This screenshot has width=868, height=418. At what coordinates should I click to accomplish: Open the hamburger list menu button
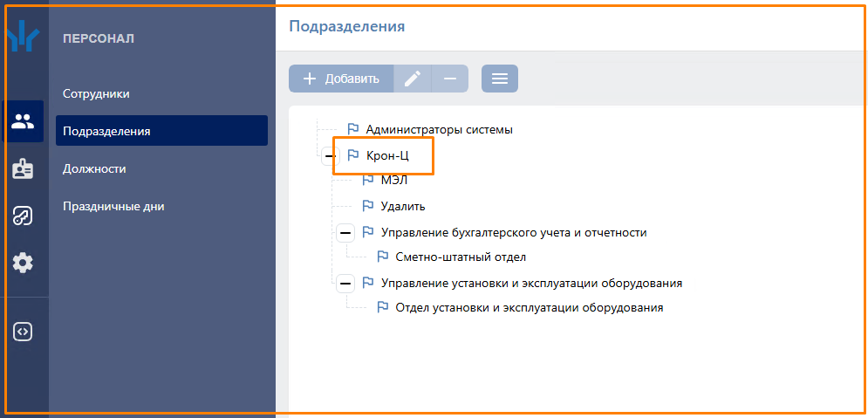tap(500, 79)
